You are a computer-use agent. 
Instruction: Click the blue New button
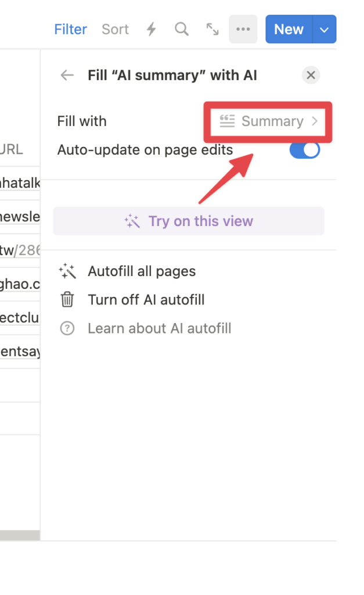pos(289,29)
